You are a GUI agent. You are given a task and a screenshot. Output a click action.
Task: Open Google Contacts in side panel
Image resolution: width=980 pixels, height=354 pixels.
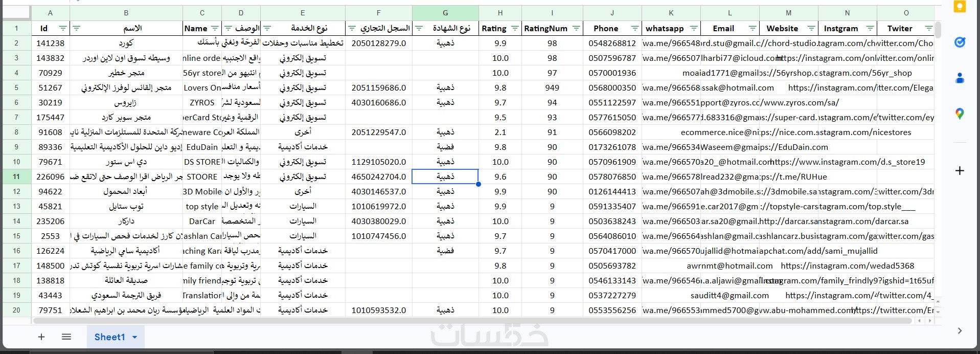tap(960, 78)
